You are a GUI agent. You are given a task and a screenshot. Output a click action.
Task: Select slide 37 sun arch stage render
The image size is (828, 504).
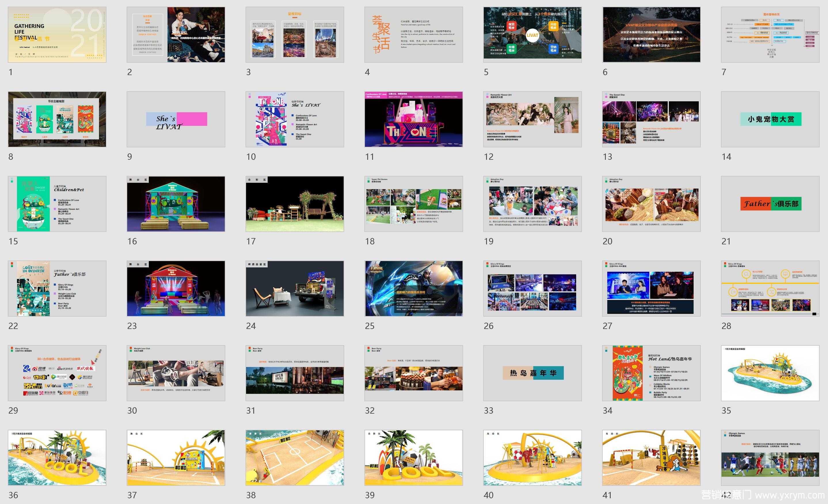tap(176, 458)
